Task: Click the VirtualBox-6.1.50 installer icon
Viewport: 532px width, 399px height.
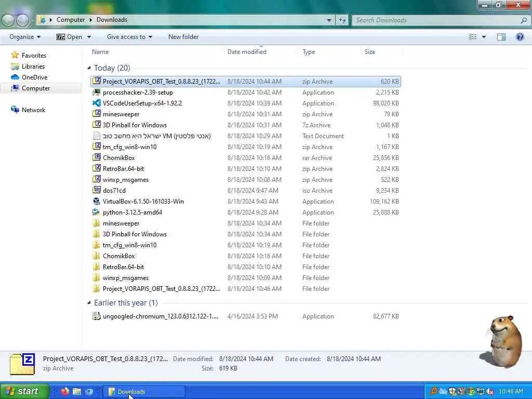Action: 97,201
